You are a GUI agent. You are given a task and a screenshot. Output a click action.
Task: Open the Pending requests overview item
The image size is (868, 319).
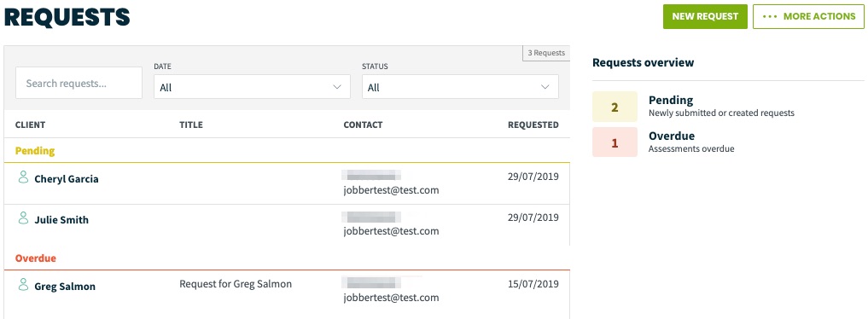(x=721, y=106)
